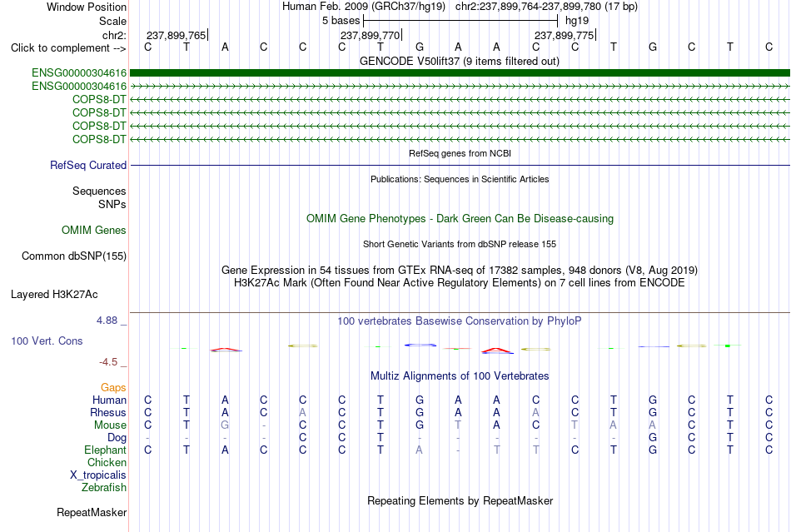The height and width of the screenshot is (532, 791).
Task: Open '100 vertebrates Basewise Conservation by PhyloP' title
Action: pos(460,321)
